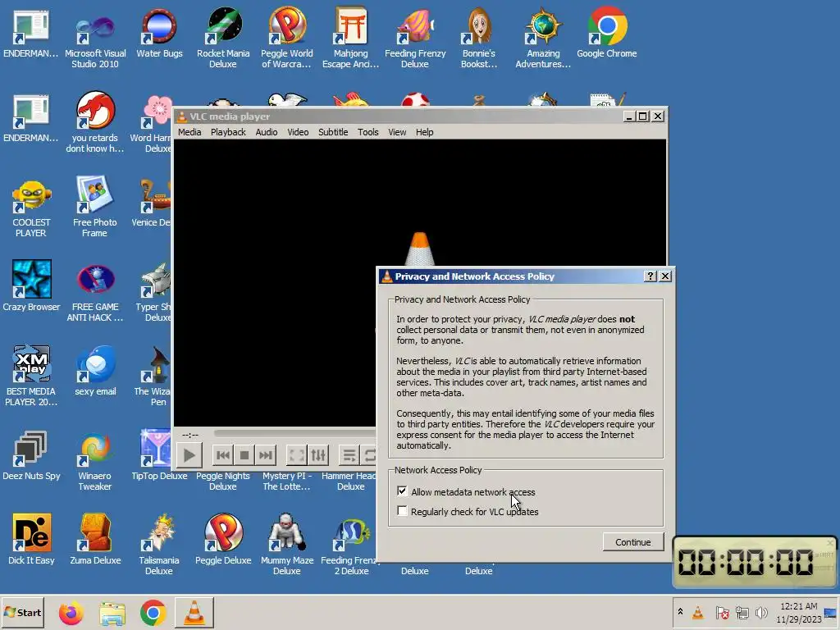Select the Feeding Frenzy Deluxe icon in top row

(415, 38)
